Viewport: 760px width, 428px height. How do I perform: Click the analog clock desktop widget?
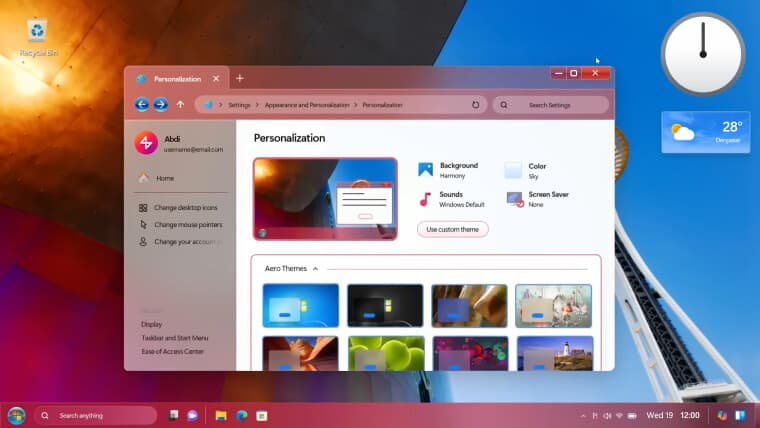(x=703, y=54)
